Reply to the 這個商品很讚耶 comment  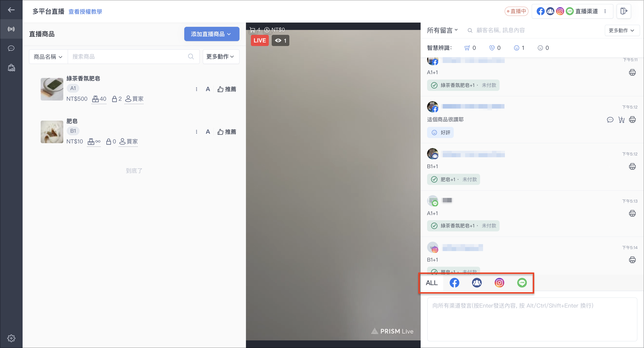click(610, 119)
